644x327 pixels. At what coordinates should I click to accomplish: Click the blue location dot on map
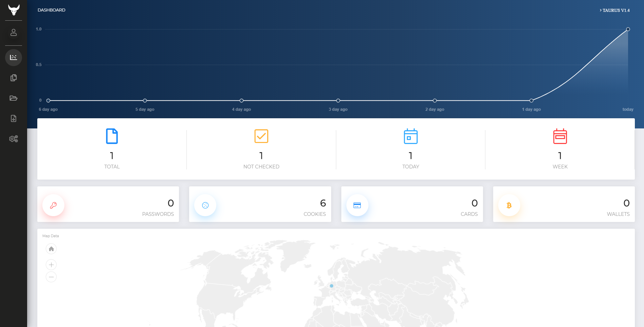pyautogui.click(x=331, y=286)
